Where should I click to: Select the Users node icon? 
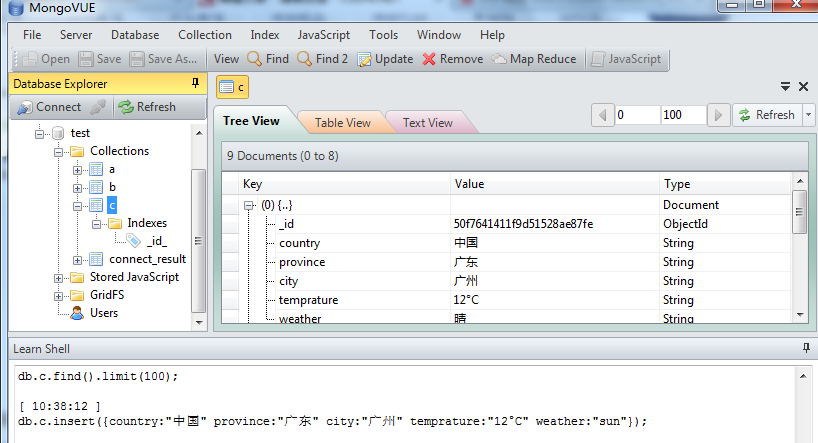tap(77, 313)
